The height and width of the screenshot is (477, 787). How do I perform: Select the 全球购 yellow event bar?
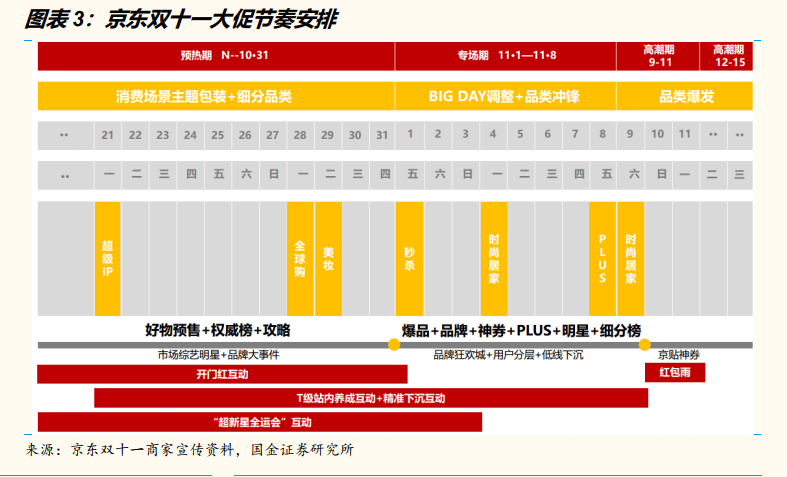click(x=300, y=259)
